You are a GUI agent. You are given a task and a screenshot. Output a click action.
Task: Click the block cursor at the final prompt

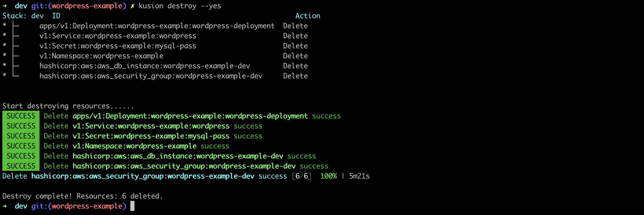[132, 206]
